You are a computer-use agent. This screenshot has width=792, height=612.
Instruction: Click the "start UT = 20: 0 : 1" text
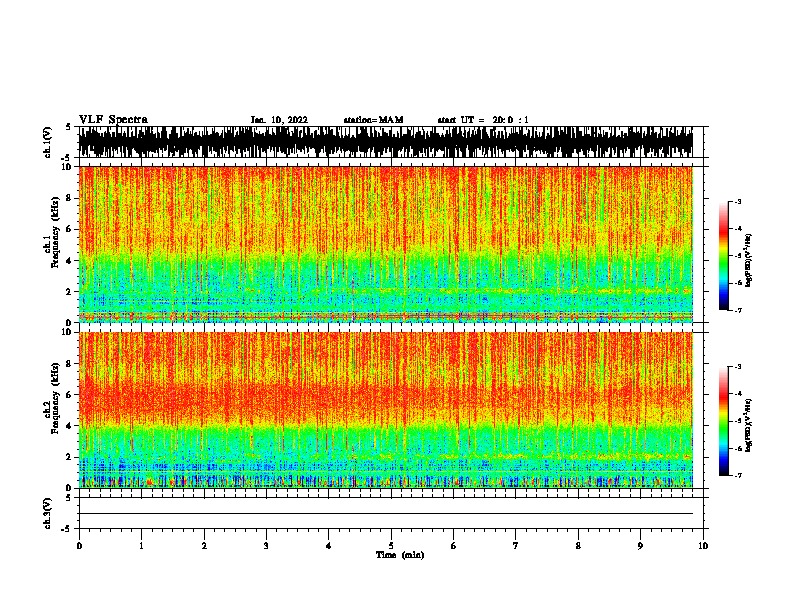pyautogui.click(x=483, y=120)
